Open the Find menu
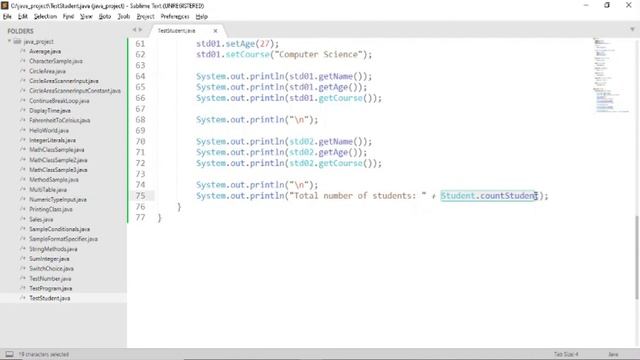Image resolution: width=640 pixels, height=360 pixels. (x=68, y=16)
